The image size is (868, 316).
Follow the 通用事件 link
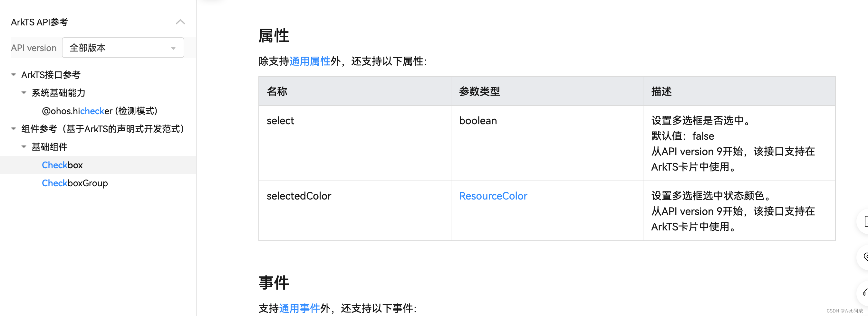[299, 308]
